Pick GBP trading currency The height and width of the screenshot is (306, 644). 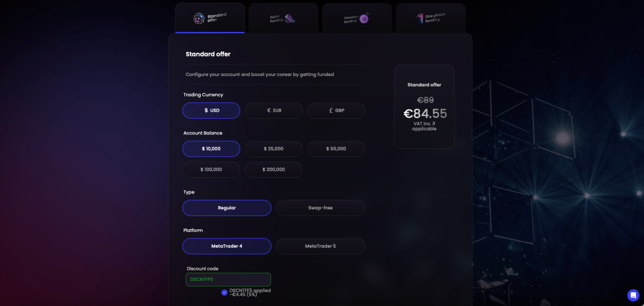[x=336, y=111]
